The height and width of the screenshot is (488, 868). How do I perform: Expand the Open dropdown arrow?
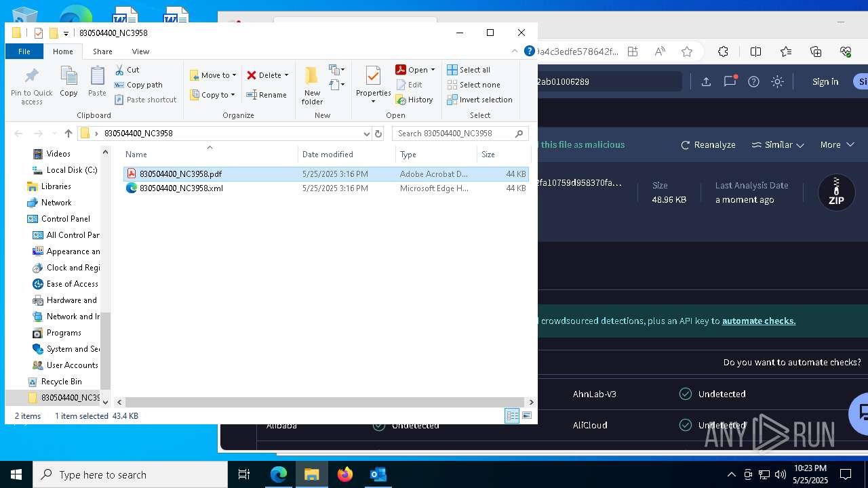(433, 70)
